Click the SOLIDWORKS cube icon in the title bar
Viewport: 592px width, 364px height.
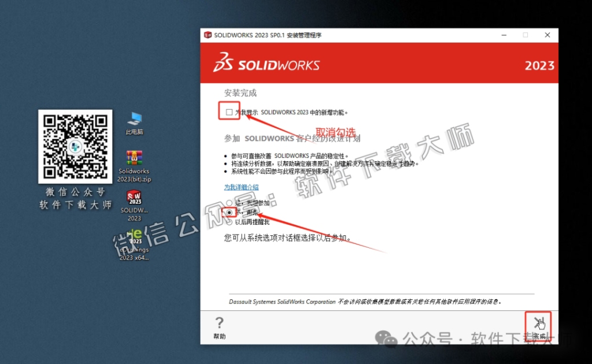pyautogui.click(x=207, y=35)
